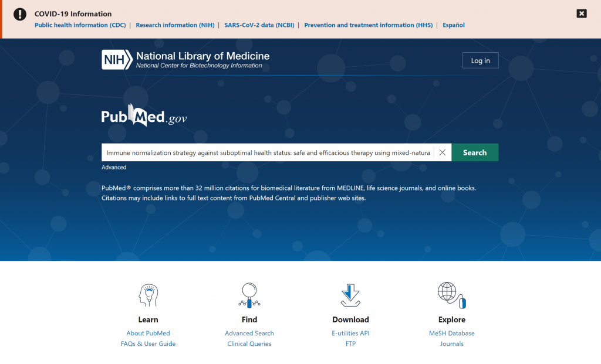Click the green Search button

tap(475, 152)
